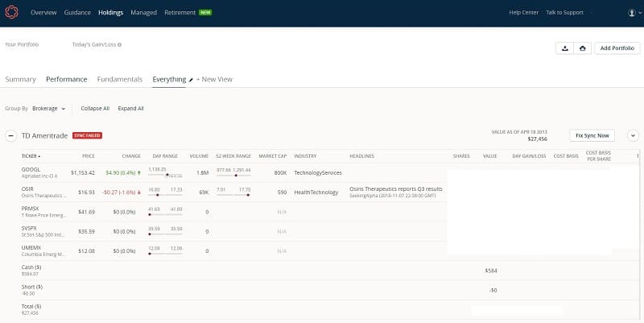Switch to the Performance tab
This screenshot has height=323, width=644.
pyautogui.click(x=67, y=80)
